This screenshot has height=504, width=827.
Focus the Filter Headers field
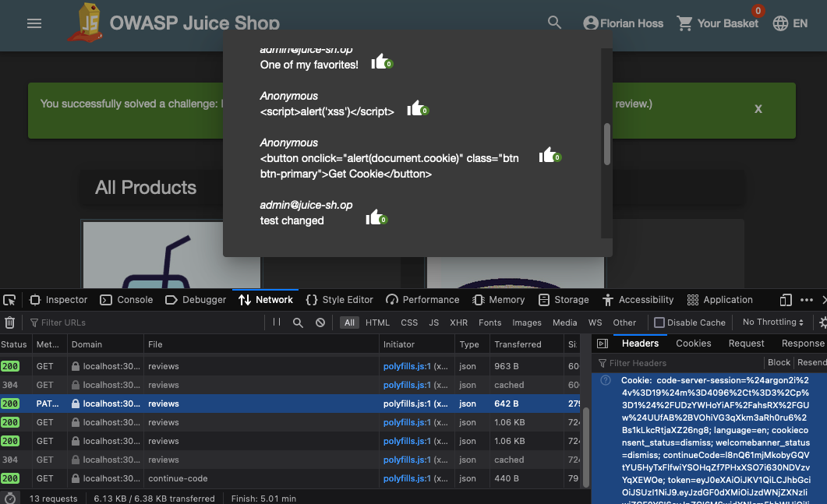tap(680, 363)
